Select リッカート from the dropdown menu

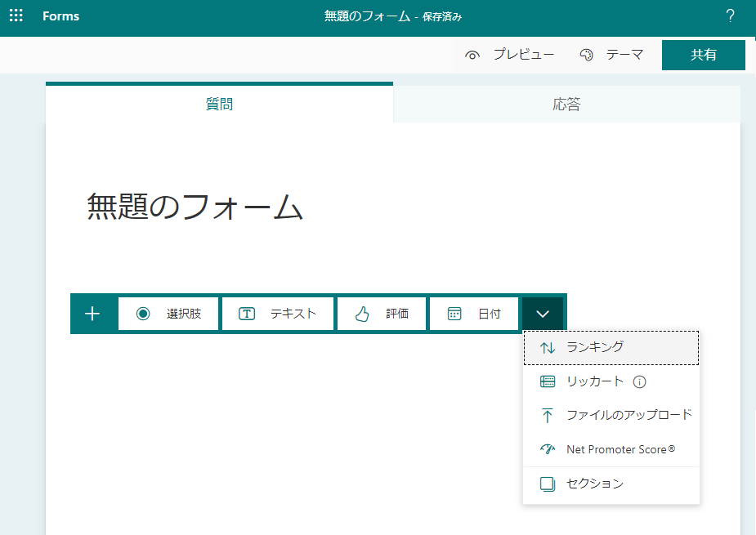pos(611,381)
